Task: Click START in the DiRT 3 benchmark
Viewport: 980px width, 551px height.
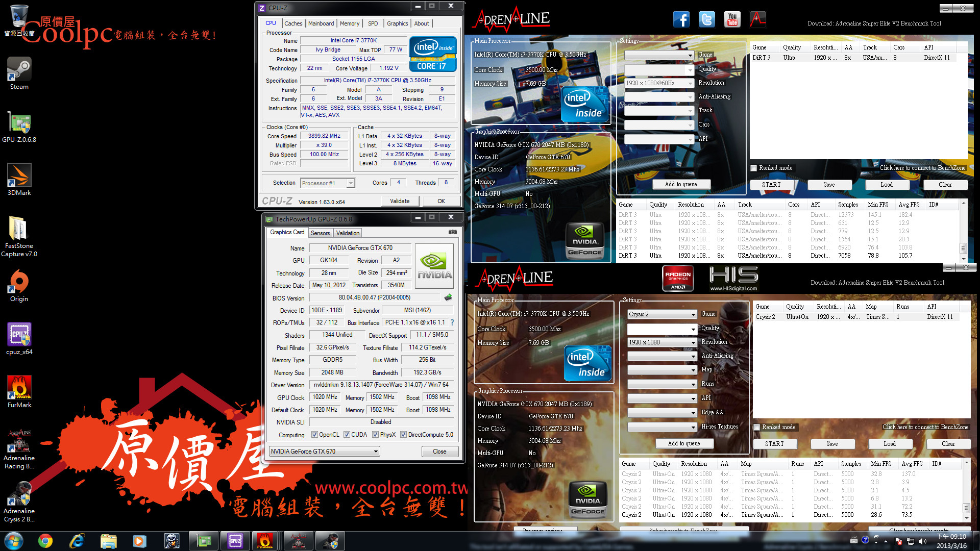Action: click(771, 185)
